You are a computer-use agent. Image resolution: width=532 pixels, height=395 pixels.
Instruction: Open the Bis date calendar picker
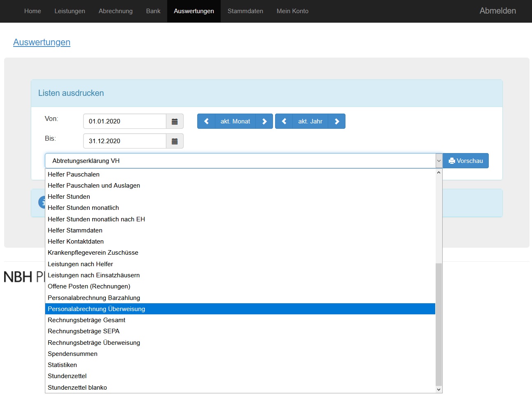(x=175, y=141)
